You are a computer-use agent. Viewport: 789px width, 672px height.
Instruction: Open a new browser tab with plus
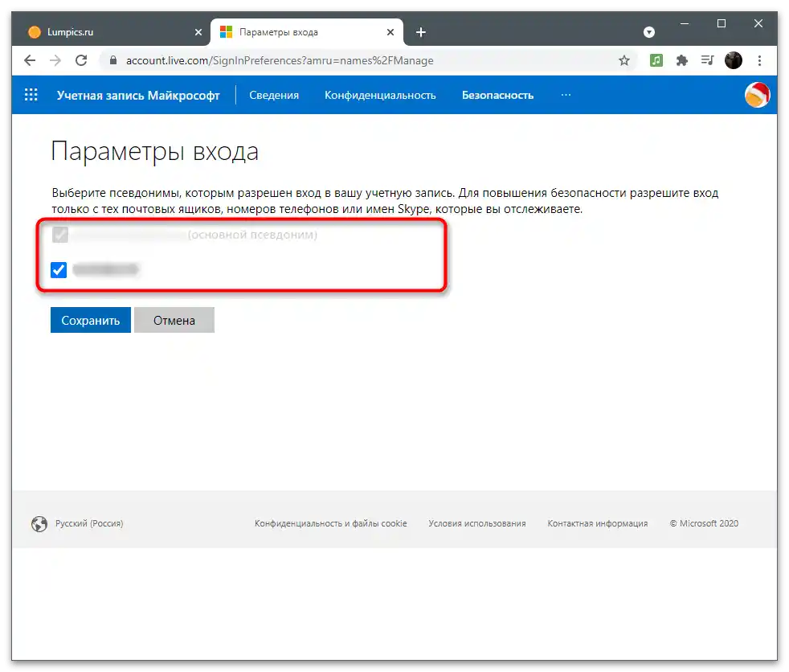click(x=421, y=32)
